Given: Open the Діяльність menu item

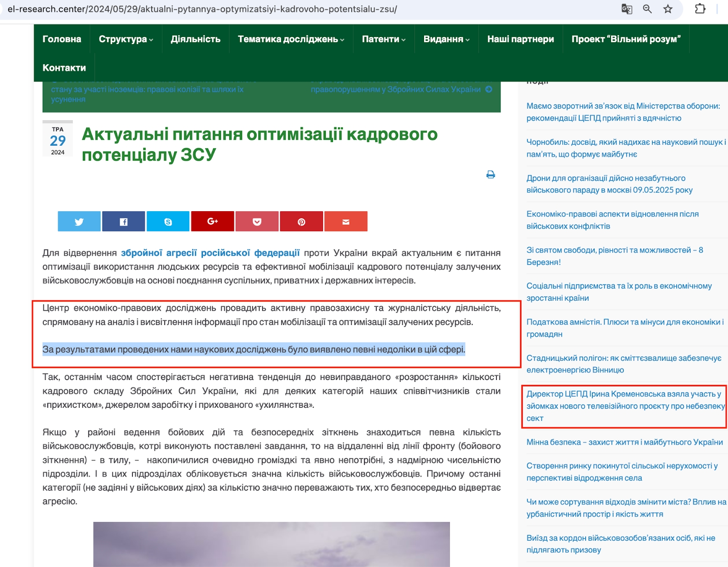Looking at the screenshot, I should pos(196,39).
